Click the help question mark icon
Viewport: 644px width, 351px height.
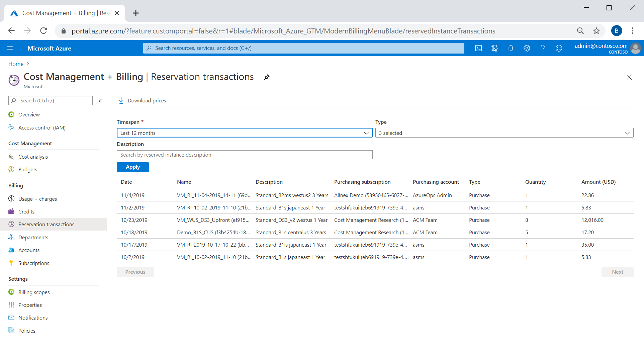543,48
